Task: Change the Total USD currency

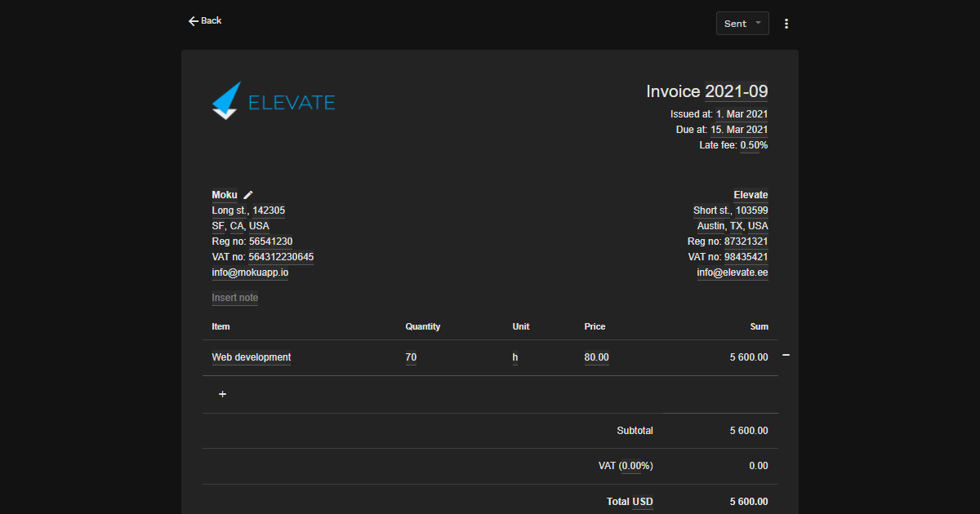Action: [642, 502]
